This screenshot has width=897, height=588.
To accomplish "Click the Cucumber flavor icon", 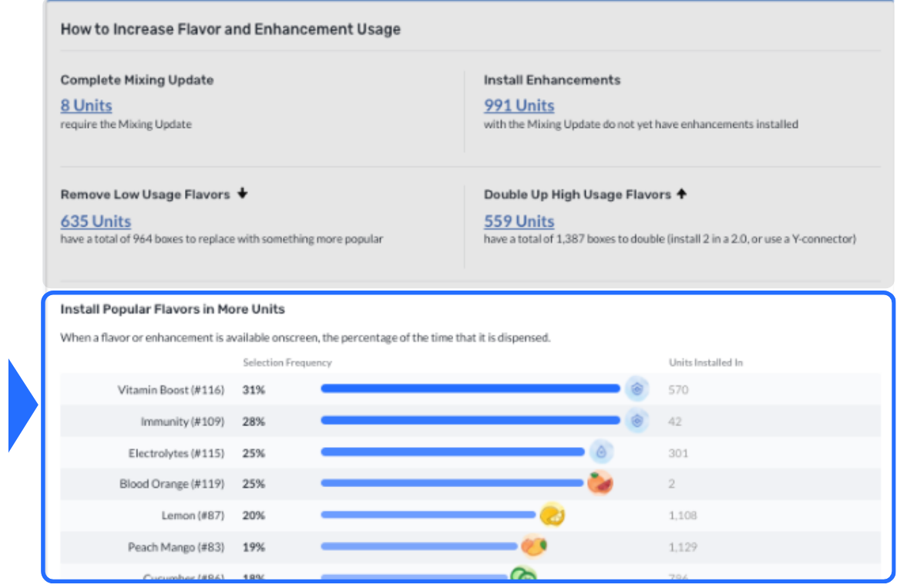I will pyautogui.click(x=523, y=573).
